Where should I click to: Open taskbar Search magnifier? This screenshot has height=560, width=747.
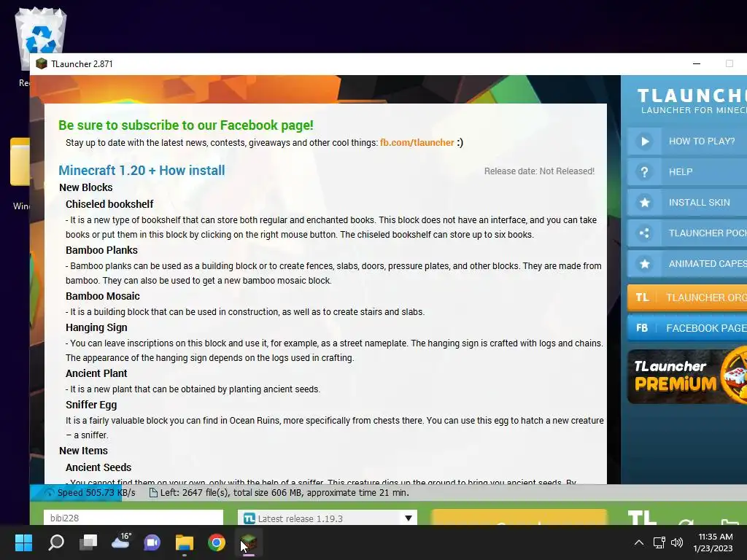(x=56, y=542)
